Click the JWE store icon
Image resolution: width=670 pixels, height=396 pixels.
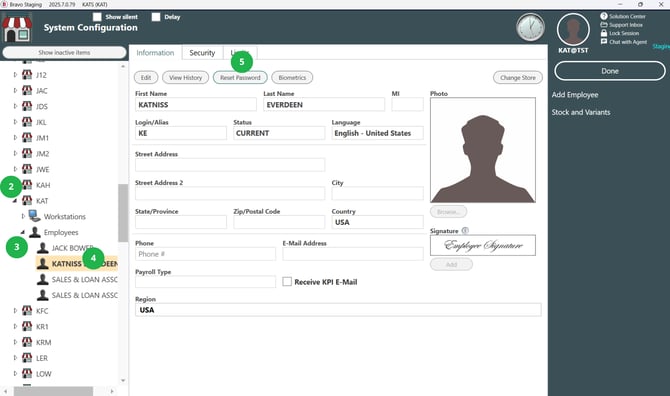coord(27,169)
